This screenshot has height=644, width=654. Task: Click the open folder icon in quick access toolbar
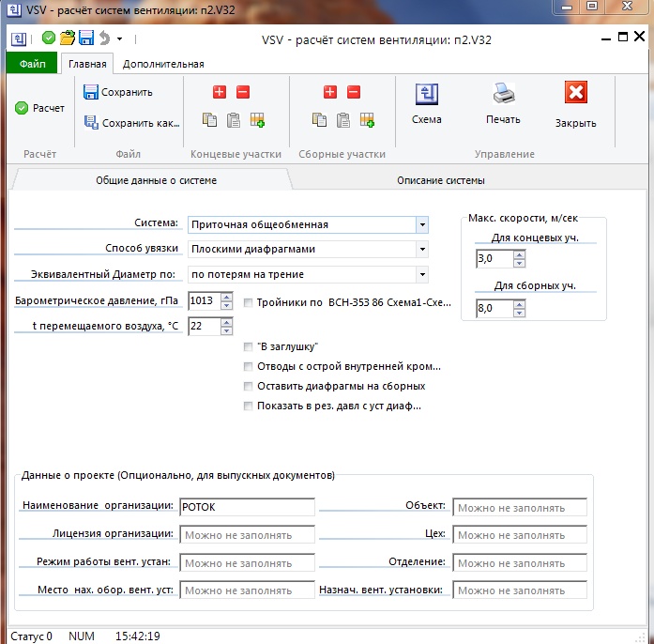[x=68, y=38]
